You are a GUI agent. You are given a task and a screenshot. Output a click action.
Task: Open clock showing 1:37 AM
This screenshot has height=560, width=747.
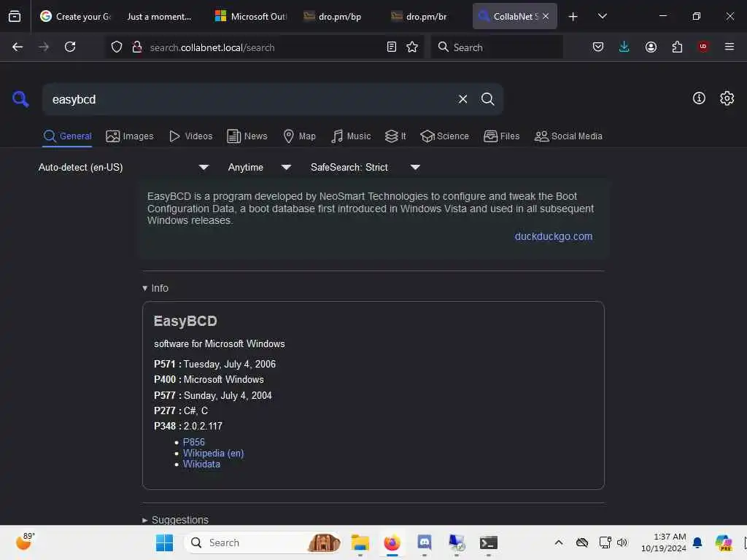[663, 542]
